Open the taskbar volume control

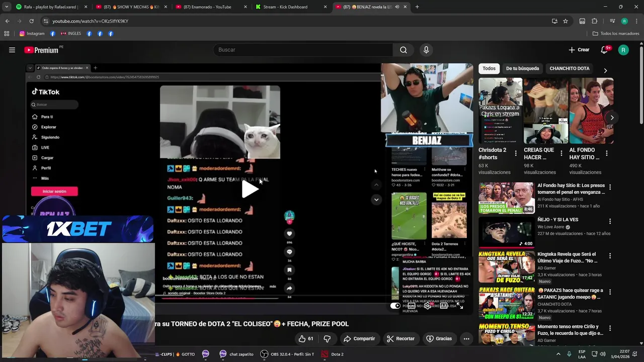click(x=603, y=354)
